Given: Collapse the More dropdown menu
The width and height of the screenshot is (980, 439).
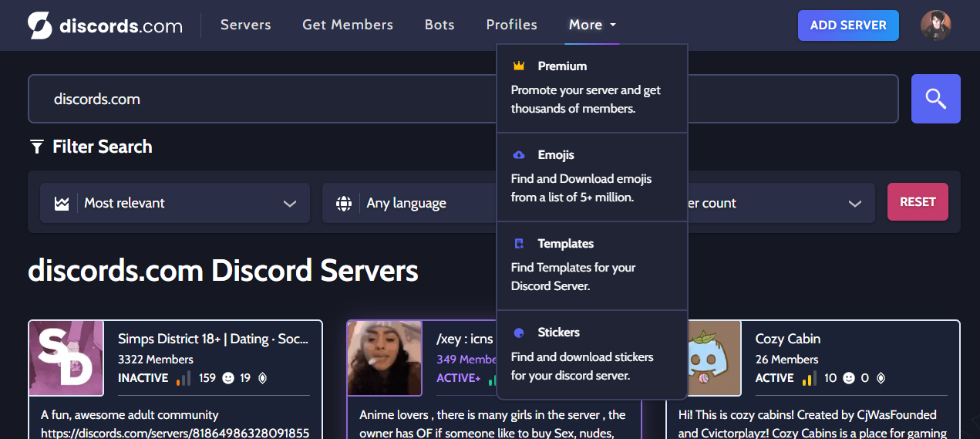Looking at the screenshot, I should (592, 25).
